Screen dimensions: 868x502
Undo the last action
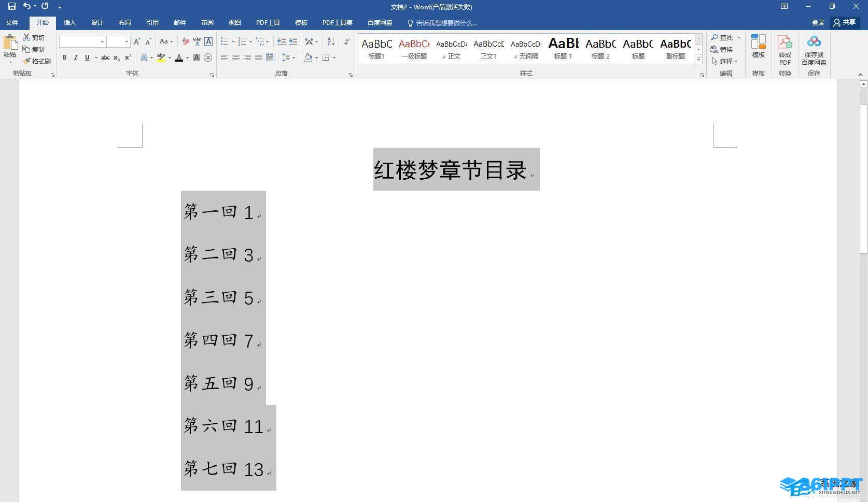tap(27, 6)
